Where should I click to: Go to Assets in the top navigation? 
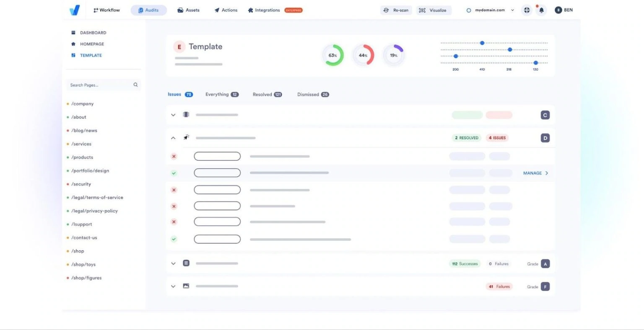pyautogui.click(x=188, y=10)
